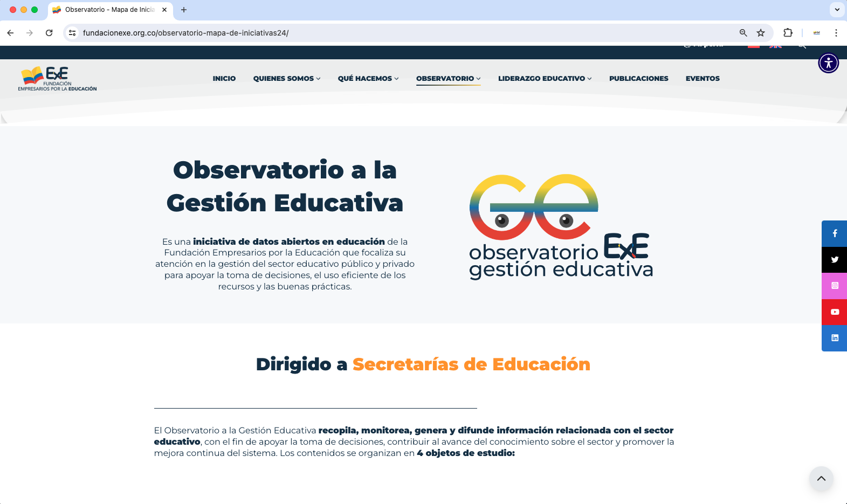Click the browser back arrow
Image resolution: width=847 pixels, height=504 pixels.
point(10,33)
